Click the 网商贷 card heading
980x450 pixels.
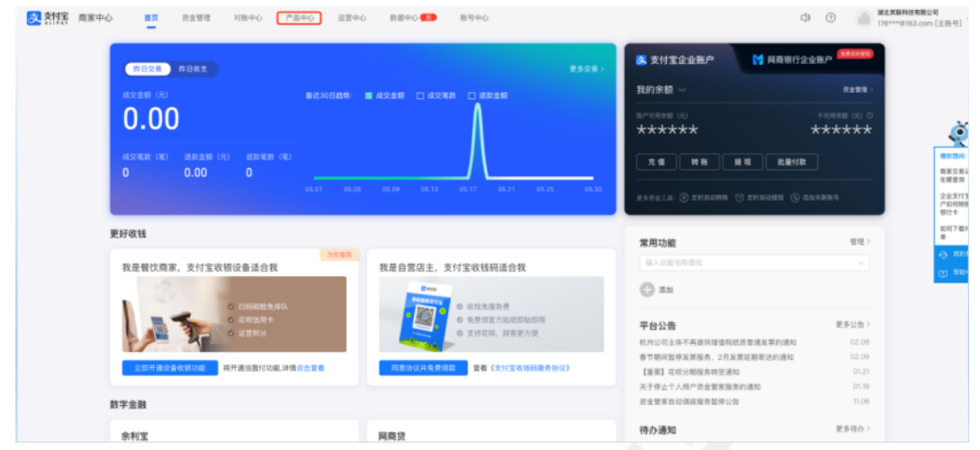(x=391, y=436)
